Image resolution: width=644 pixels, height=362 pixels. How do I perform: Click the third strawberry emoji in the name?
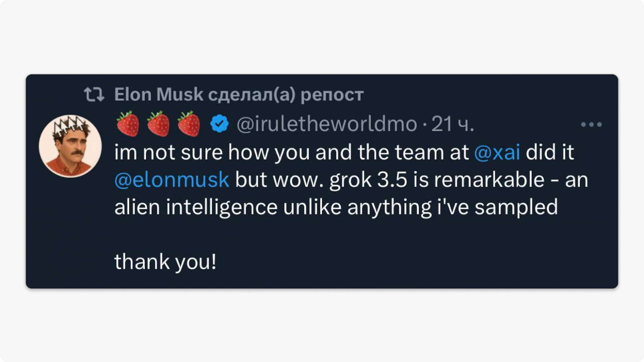click(x=188, y=124)
